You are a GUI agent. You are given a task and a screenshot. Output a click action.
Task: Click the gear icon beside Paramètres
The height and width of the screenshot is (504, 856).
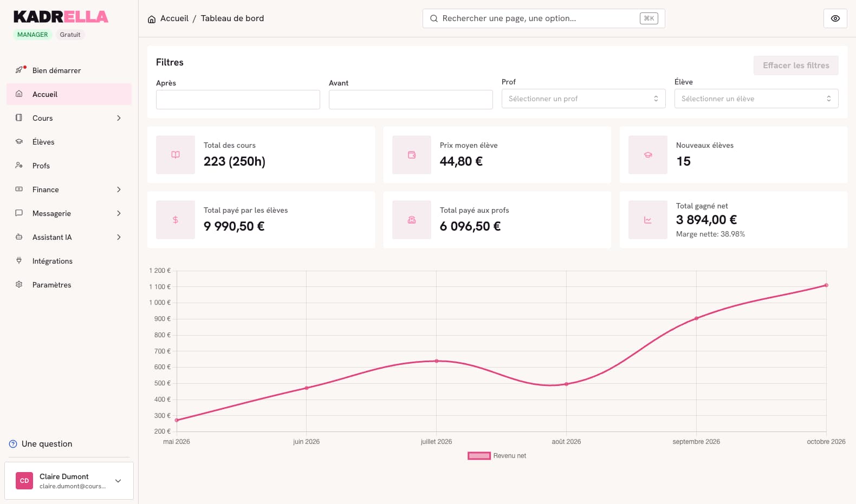19,284
